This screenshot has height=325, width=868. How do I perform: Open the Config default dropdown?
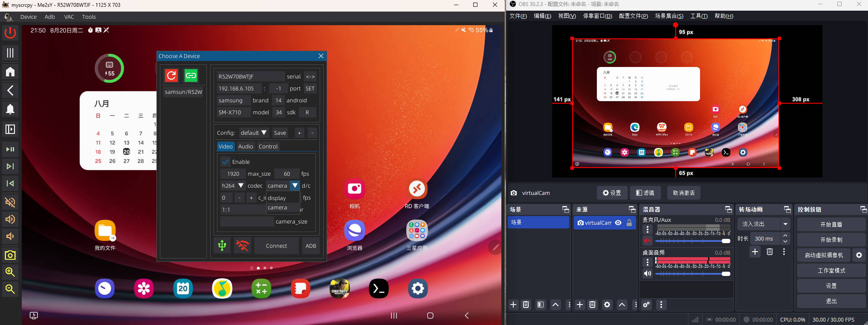[254, 133]
